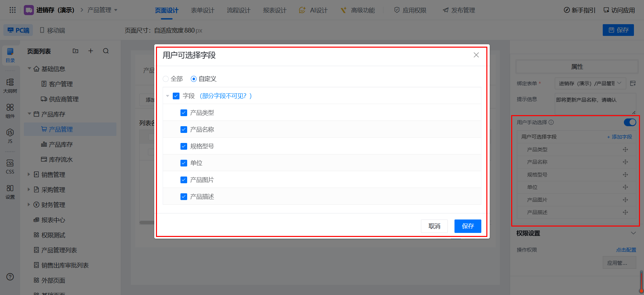Open the JS editor sidebar icon
The image size is (644, 295).
10,136
